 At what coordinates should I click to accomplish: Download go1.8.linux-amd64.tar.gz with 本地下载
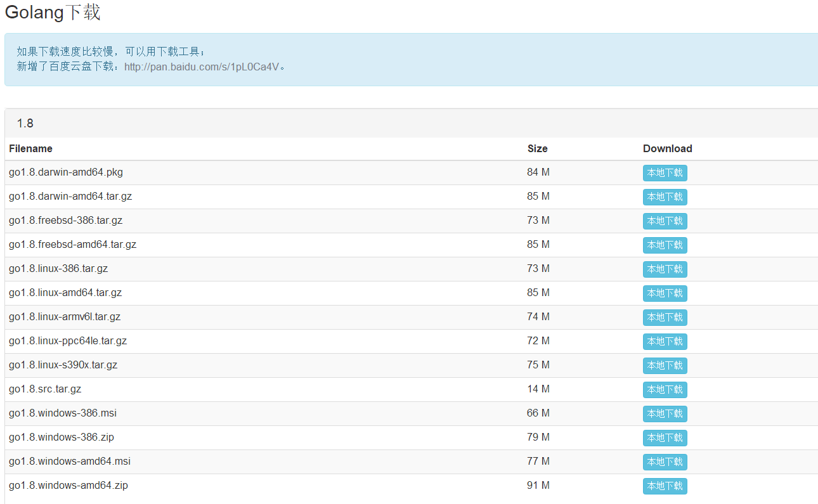pyautogui.click(x=665, y=294)
